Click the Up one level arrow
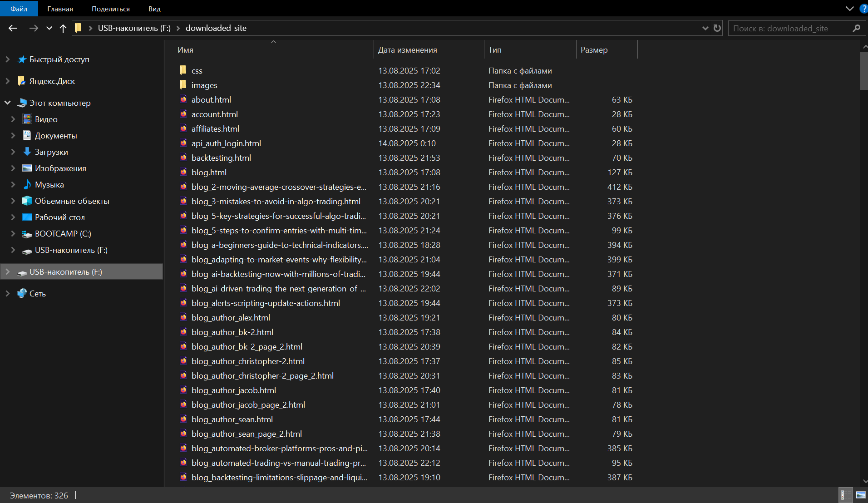The image size is (868, 503). pos(63,28)
